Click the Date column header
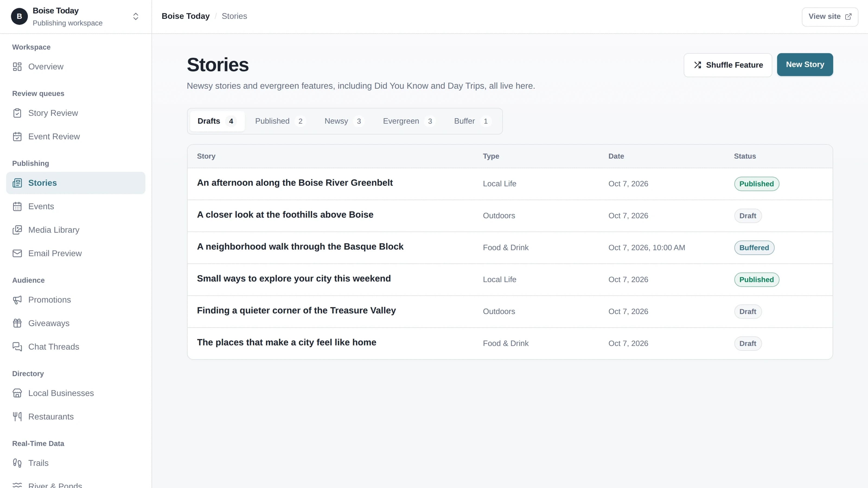This screenshot has width=868, height=488. (616, 156)
